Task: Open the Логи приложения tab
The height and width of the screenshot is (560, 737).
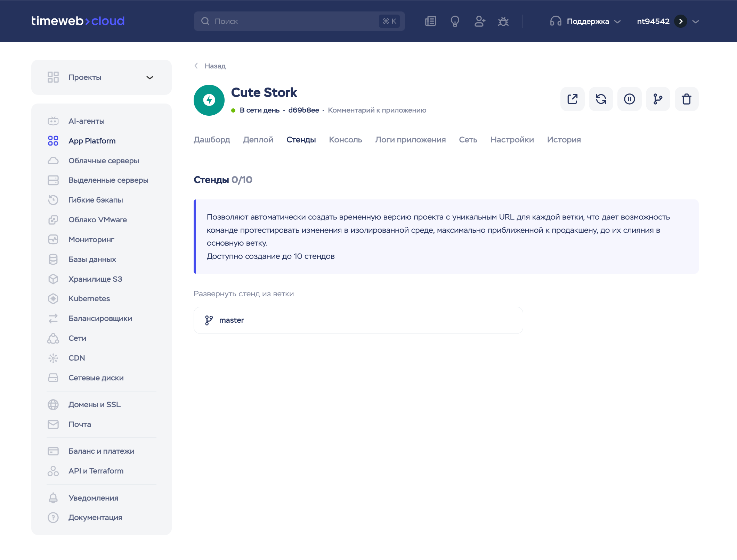Action: click(x=410, y=140)
